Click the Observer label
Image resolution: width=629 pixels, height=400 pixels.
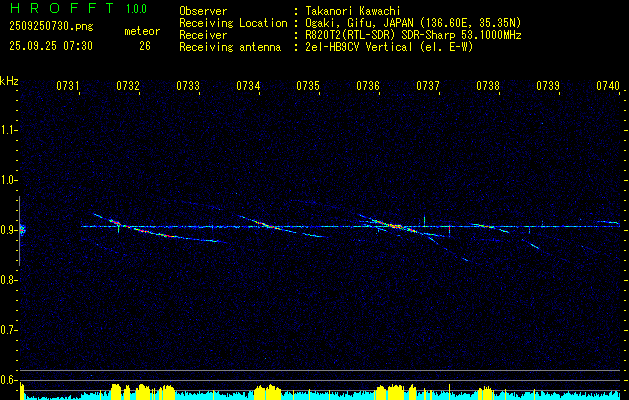point(203,11)
